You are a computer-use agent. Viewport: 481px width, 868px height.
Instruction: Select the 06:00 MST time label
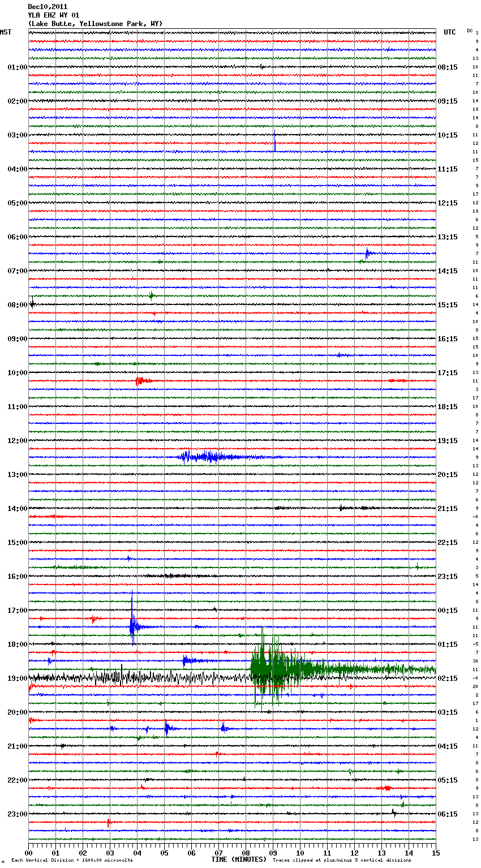pos(18,237)
